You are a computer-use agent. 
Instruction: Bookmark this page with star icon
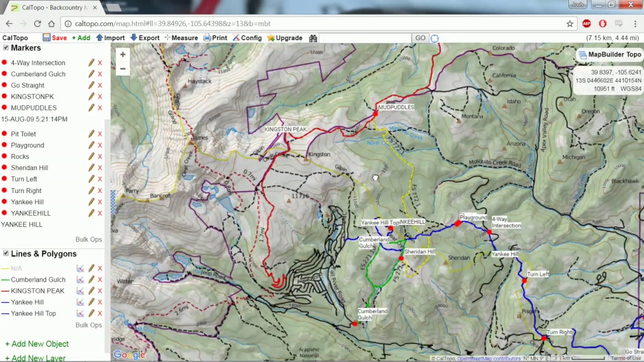click(x=570, y=24)
